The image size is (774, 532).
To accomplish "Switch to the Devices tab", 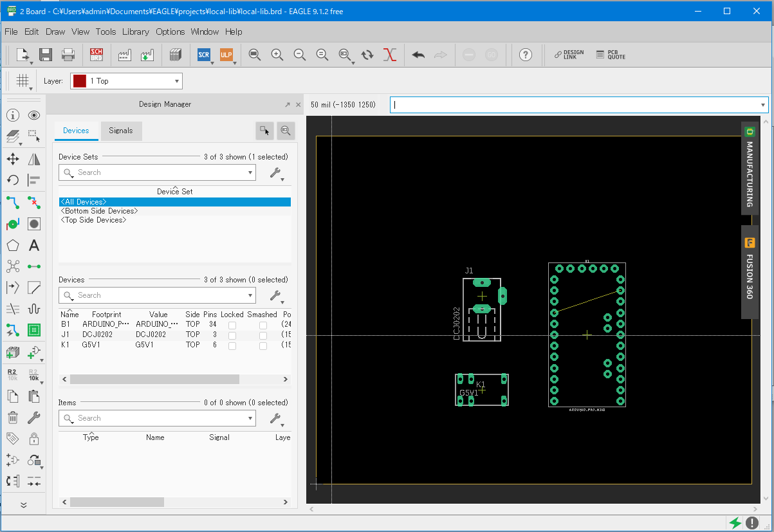I will coord(76,131).
